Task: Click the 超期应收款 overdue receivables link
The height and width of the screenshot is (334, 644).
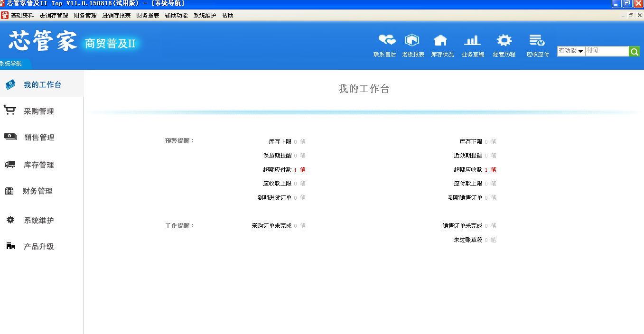Action: (x=468, y=170)
